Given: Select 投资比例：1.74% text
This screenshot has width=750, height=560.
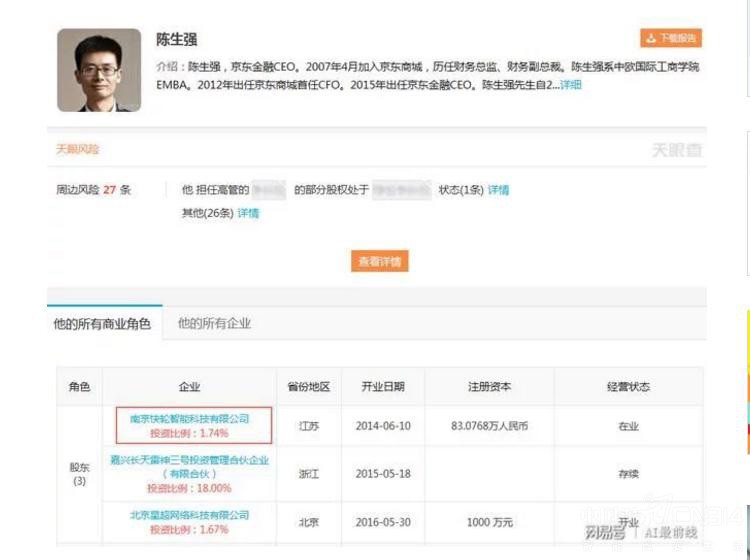Looking at the screenshot, I should click(189, 433).
